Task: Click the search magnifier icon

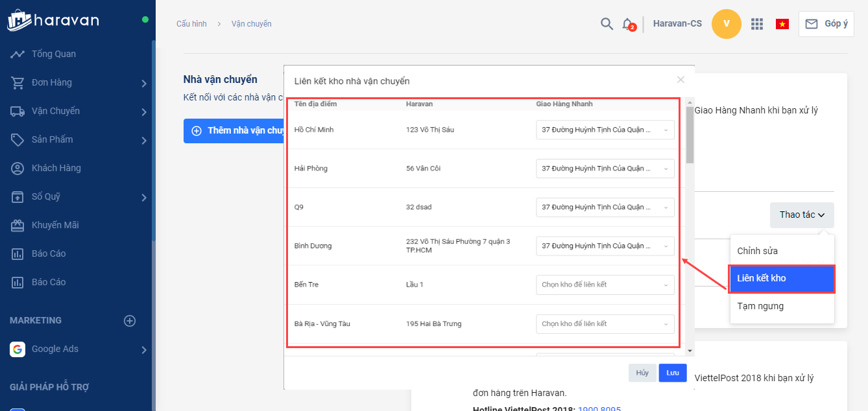Action: tap(607, 24)
